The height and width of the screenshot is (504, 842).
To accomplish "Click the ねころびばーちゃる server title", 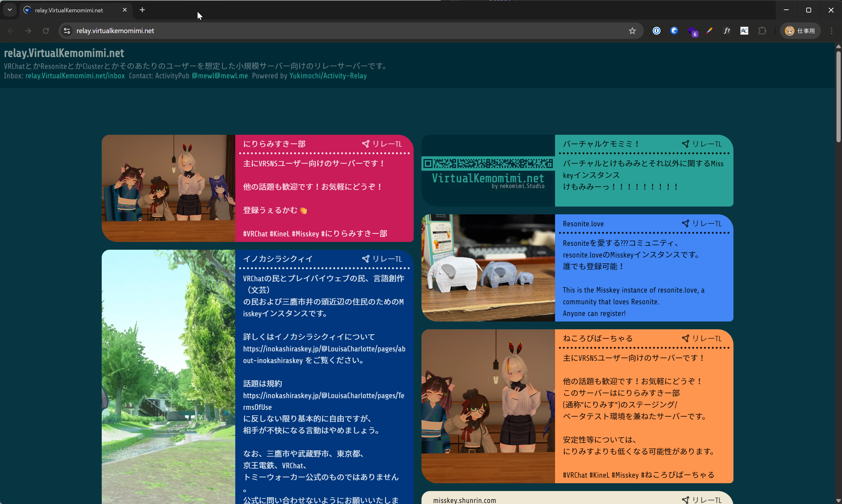I will click(598, 339).
